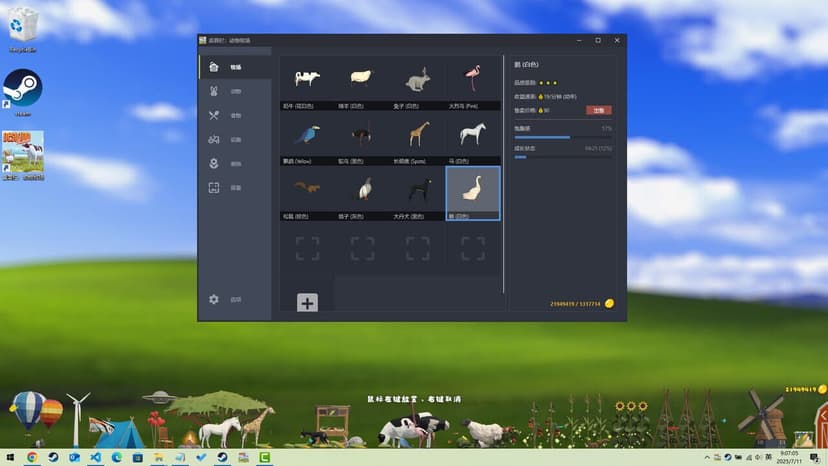Select the brown squirrel
The image size is (828, 466).
pos(307,193)
